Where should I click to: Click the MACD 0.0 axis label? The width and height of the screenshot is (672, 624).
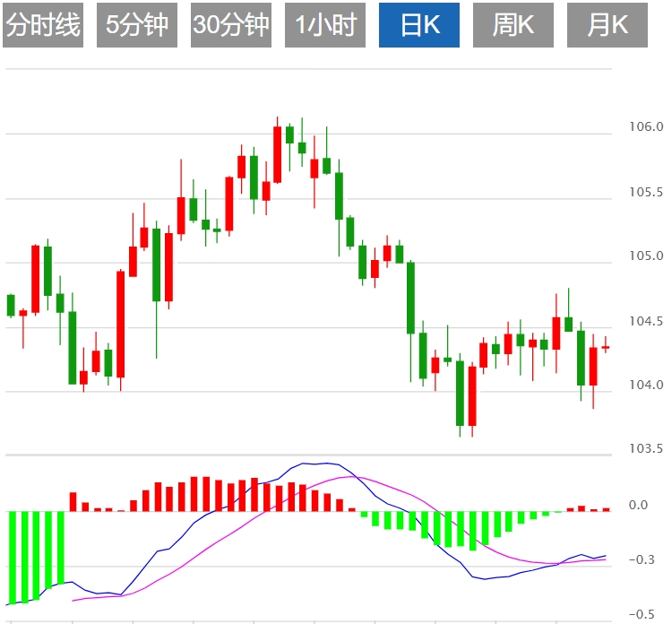click(x=638, y=506)
